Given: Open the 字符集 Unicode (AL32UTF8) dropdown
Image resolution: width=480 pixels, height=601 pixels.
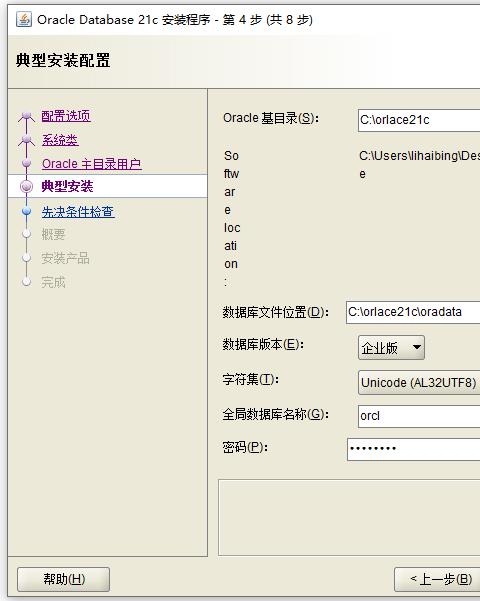Looking at the screenshot, I should click(419, 383).
